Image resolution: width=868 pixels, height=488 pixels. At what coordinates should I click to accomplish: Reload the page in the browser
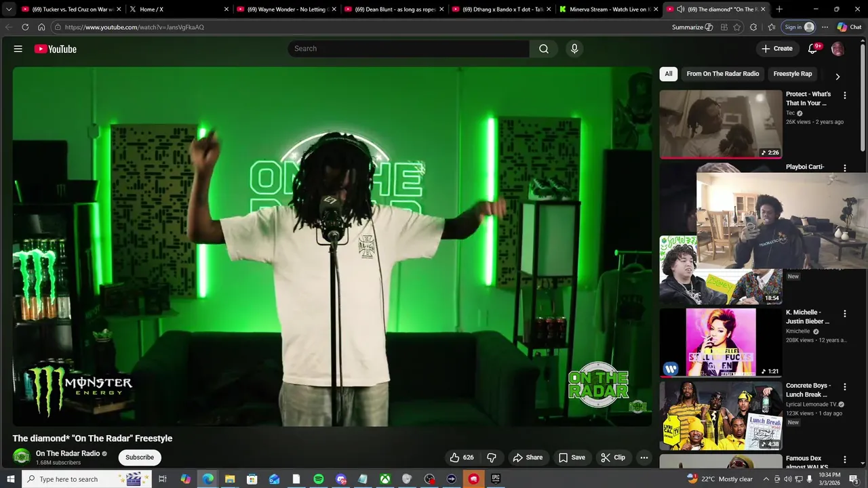point(25,27)
